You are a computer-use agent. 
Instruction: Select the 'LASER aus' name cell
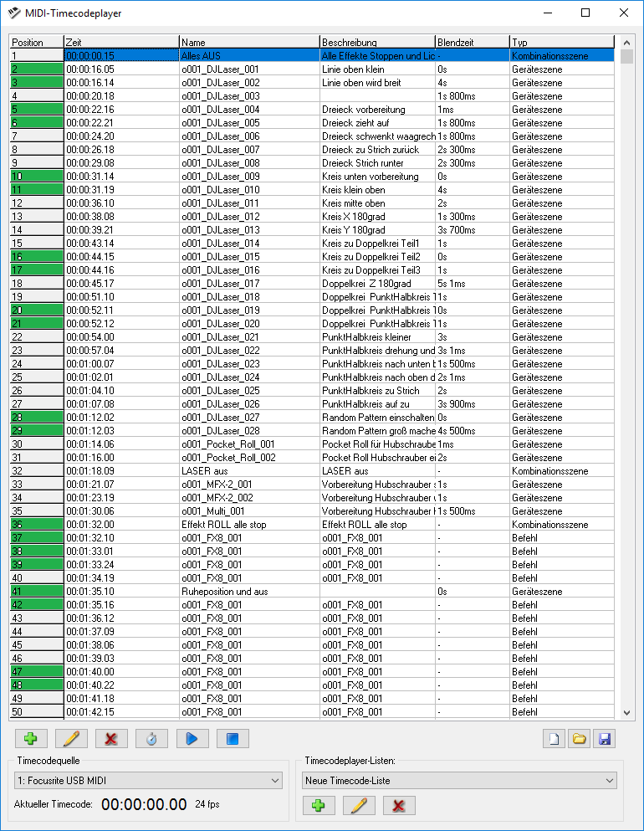click(249, 470)
